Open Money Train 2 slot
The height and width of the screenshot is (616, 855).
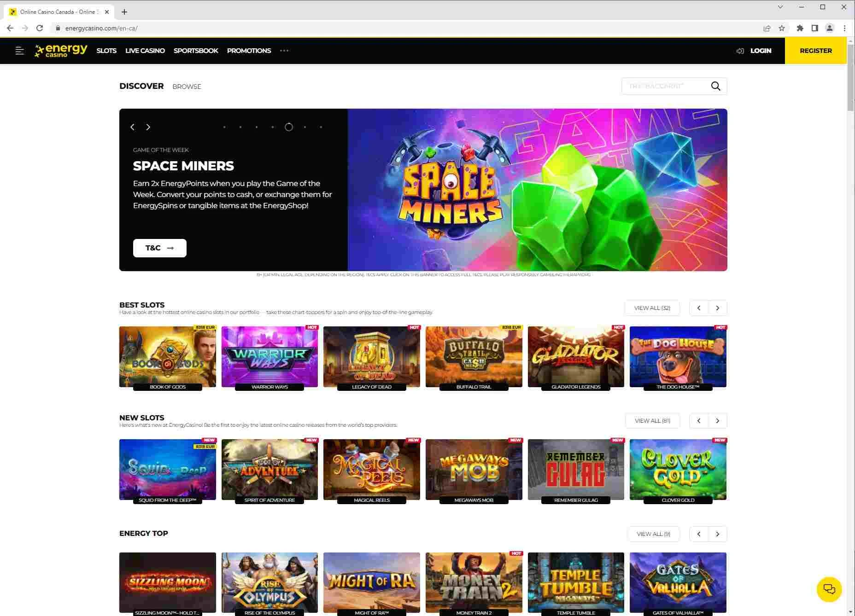tap(474, 583)
